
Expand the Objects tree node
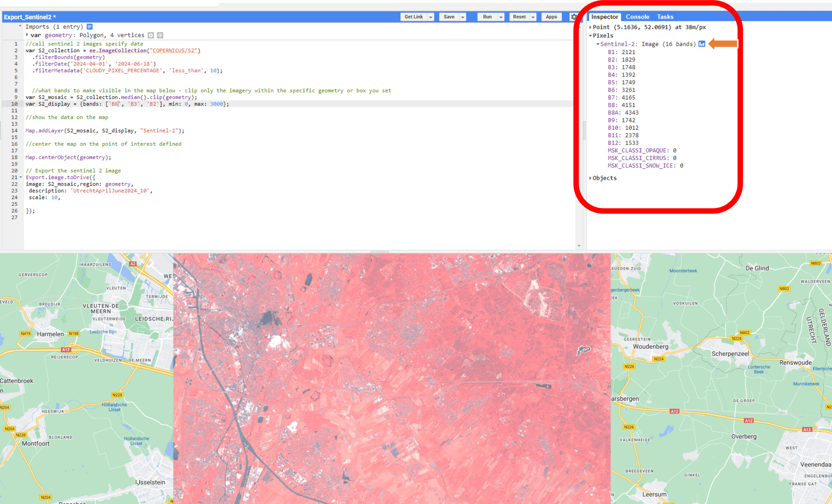590,178
